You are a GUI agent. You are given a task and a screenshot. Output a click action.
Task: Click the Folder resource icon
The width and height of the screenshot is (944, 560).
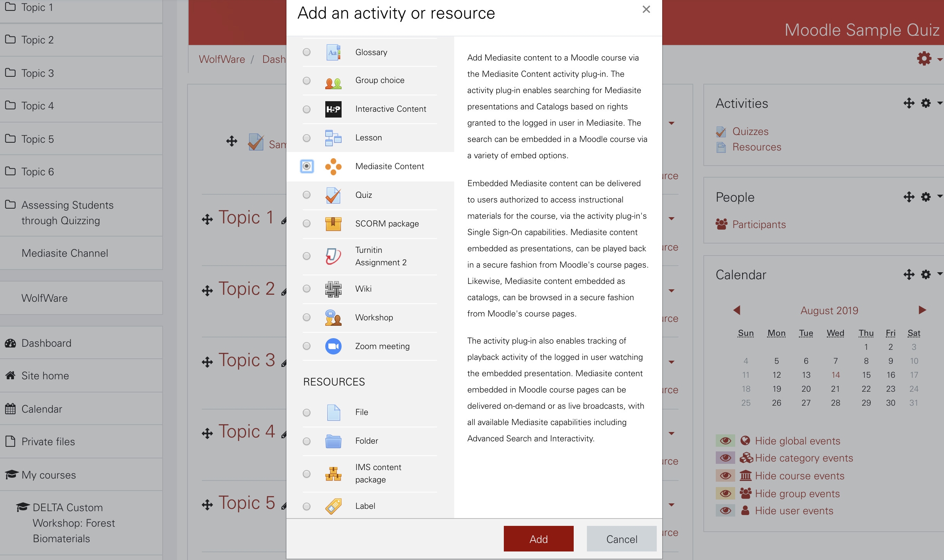click(x=333, y=441)
